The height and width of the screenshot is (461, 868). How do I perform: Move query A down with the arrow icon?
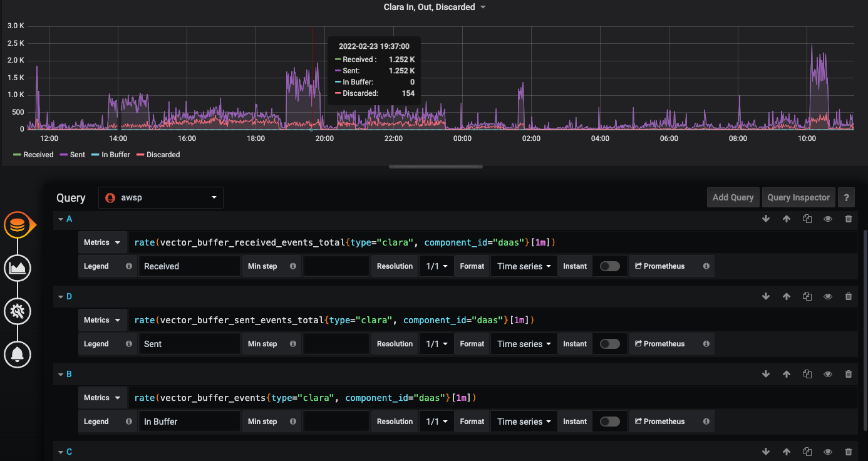click(x=765, y=219)
